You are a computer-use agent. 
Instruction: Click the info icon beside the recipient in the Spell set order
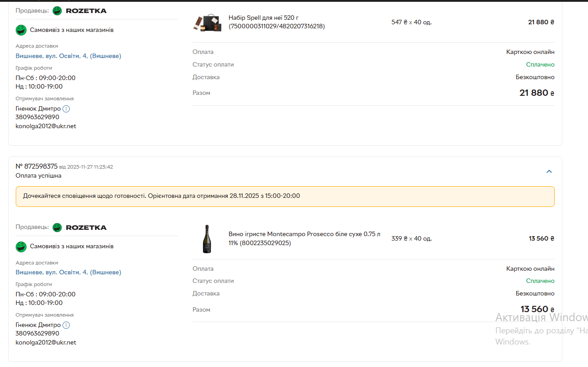tap(66, 109)
